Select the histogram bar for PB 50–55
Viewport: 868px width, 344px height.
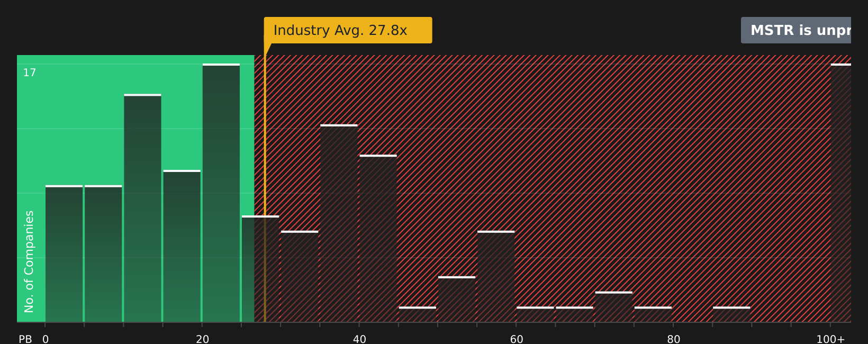click(x=457, y=299)
